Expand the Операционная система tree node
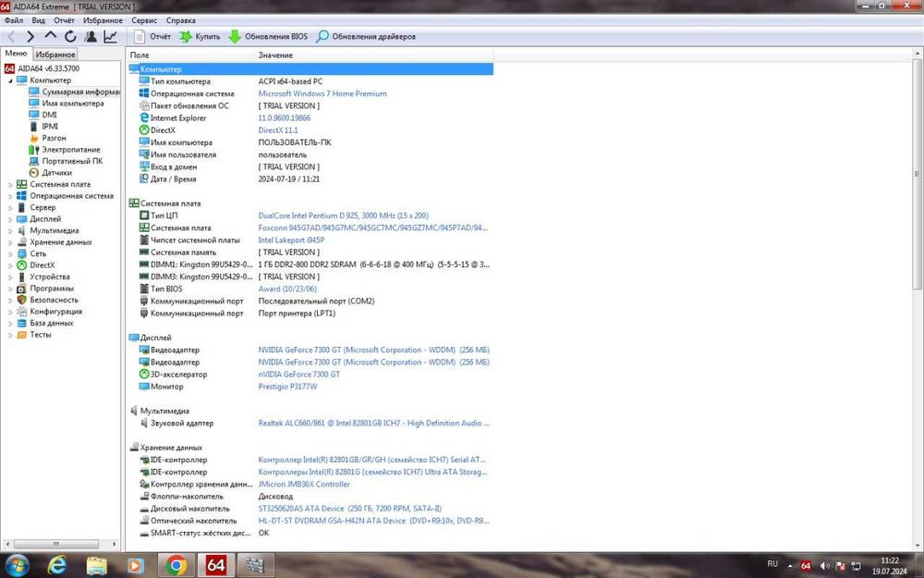This screenshot has width=924, height=578. pyautogui.click(x=10, y=196)
